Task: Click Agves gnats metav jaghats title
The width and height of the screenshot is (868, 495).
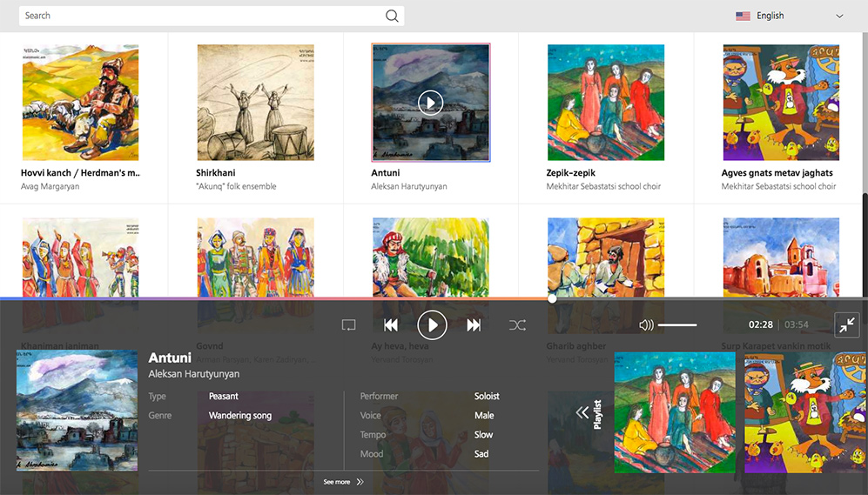Action: pos(777,172)
